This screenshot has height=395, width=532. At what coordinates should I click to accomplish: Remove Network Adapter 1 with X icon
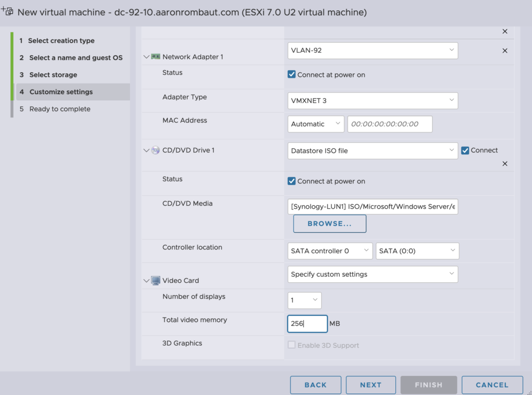(504, 51)
